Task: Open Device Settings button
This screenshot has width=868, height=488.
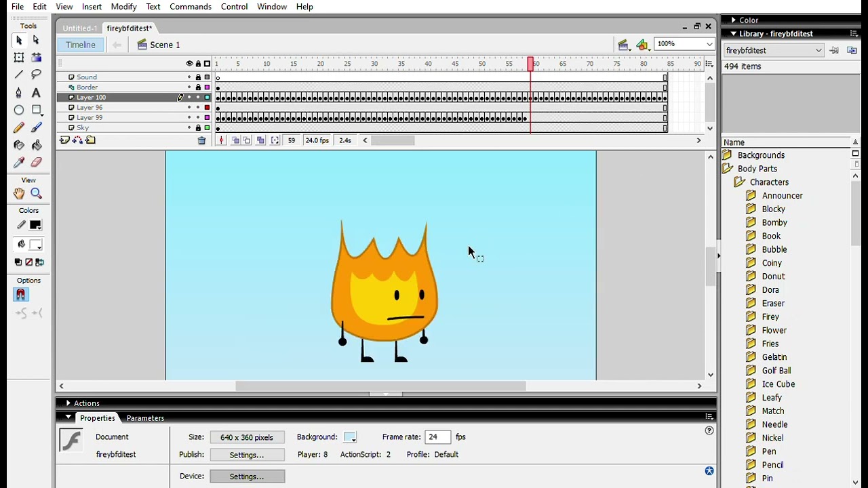Action: [247, 476]
